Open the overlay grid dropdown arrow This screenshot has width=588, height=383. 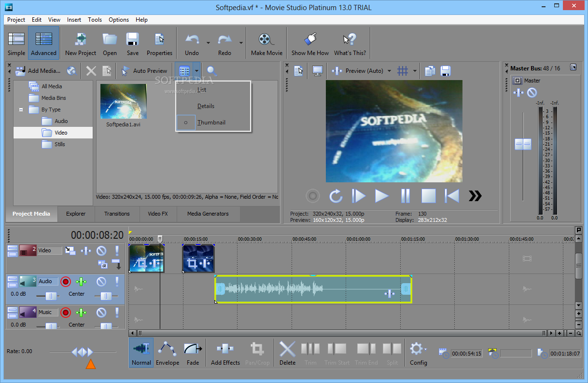pos(415,71)
